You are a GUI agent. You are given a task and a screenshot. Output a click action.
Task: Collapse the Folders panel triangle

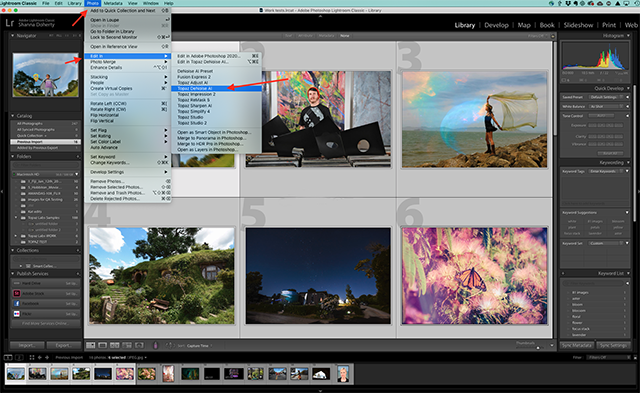point(12,156)
